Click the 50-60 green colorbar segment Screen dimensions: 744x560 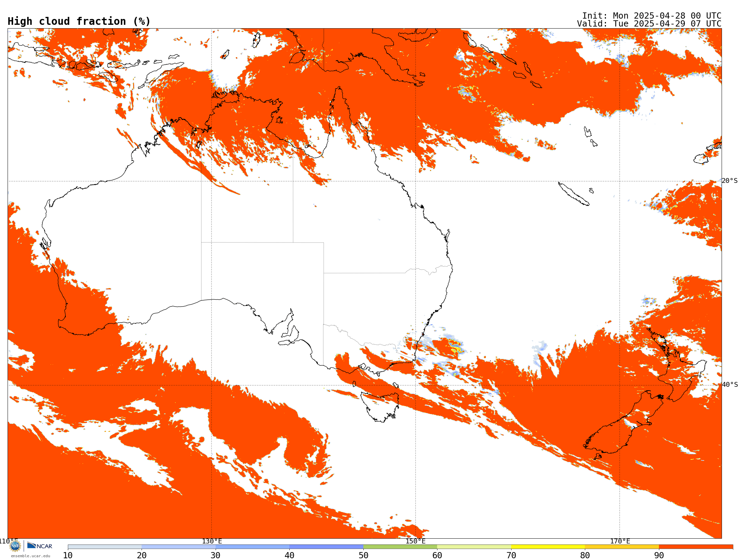click(x=400, y=547)
